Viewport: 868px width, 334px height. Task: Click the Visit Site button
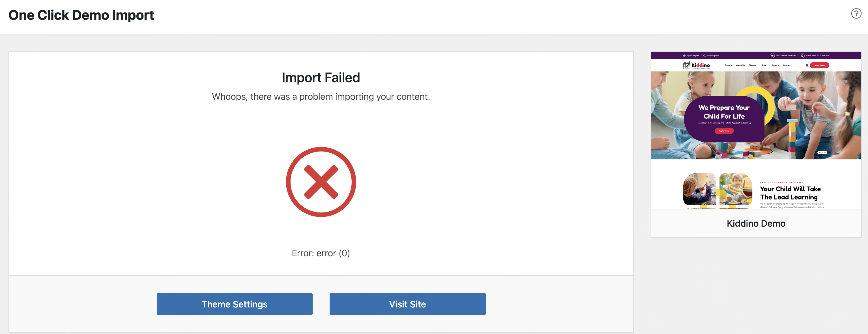tap(407, 304)
